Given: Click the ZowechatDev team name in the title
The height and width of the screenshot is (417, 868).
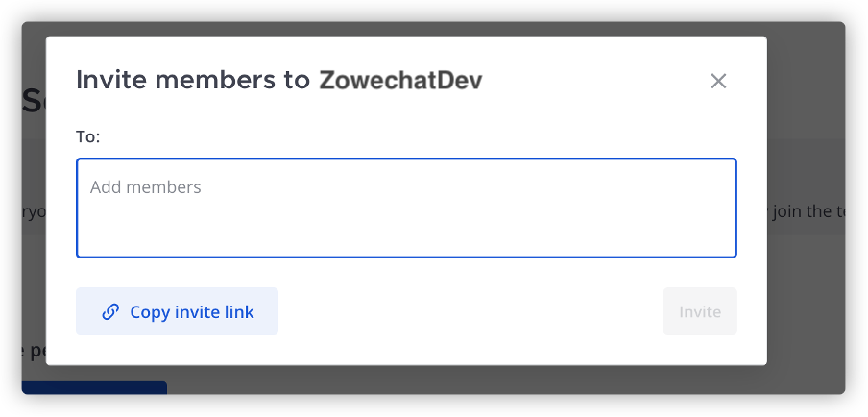Looking at the screenshot, I should 400,81.
